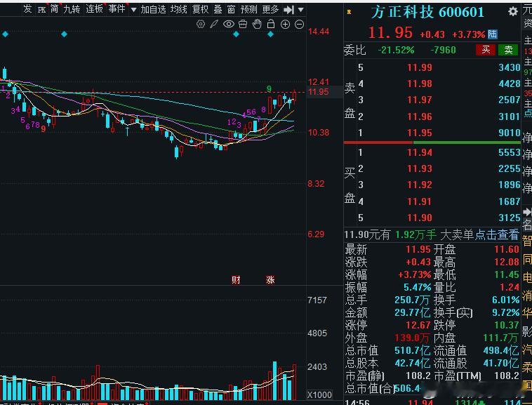Viewport: 532px width, 405px height.
Task: Toggle the 简 simple mode
Action: (54, 9)
